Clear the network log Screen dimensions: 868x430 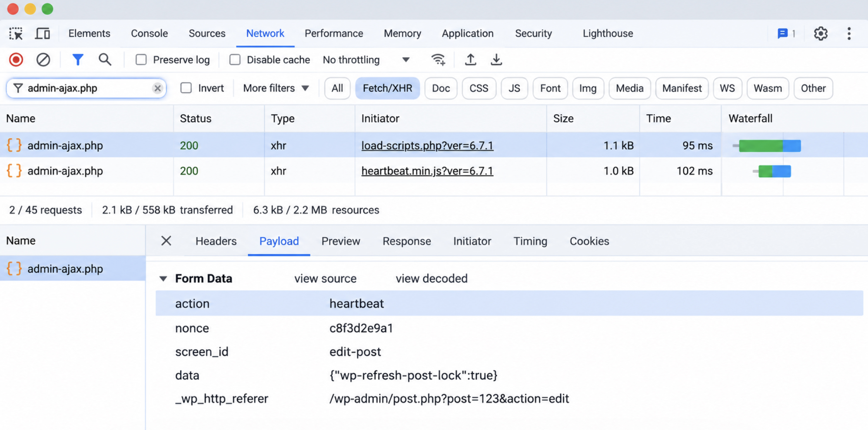43,60
